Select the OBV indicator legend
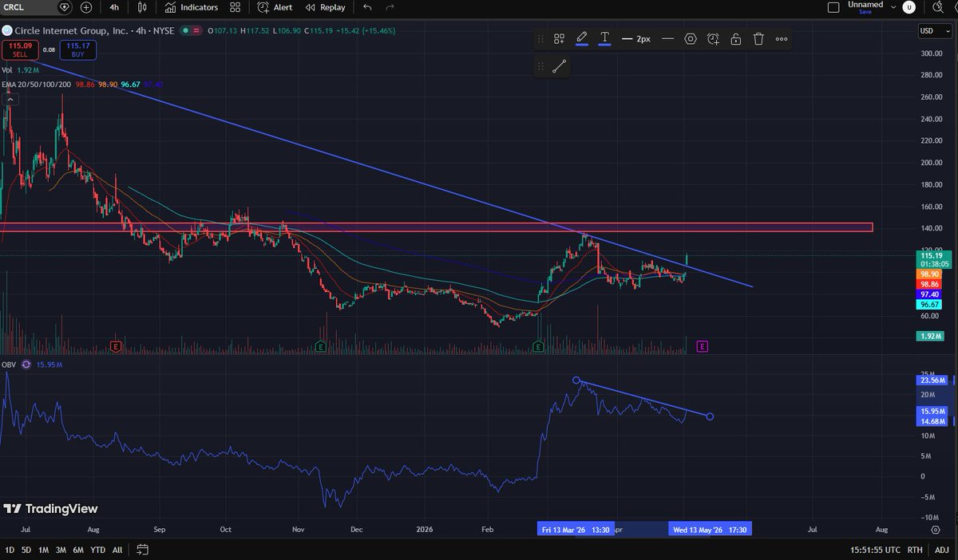Image resolution: width=958 pixels, height=560 pixels. [10, 365]
